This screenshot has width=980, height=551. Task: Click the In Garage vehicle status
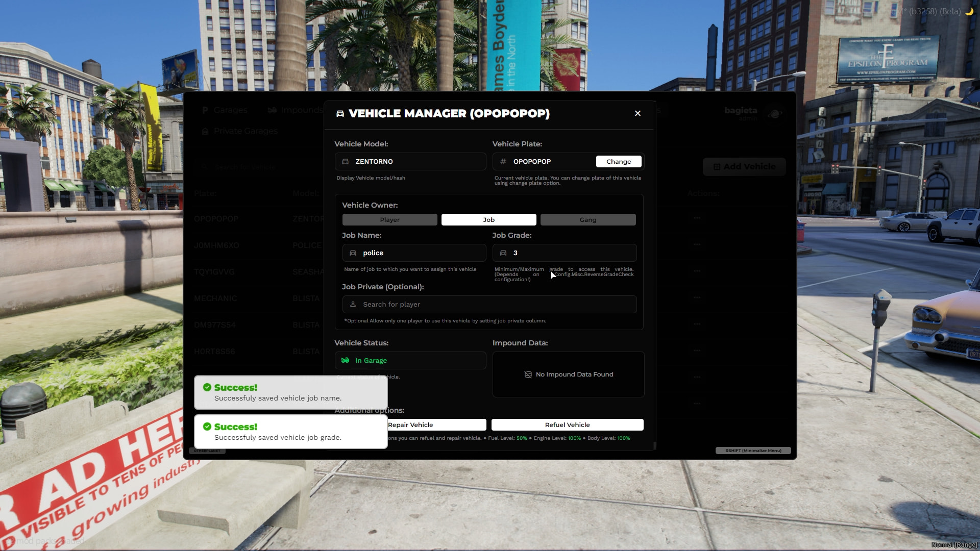tap(410, 361)
